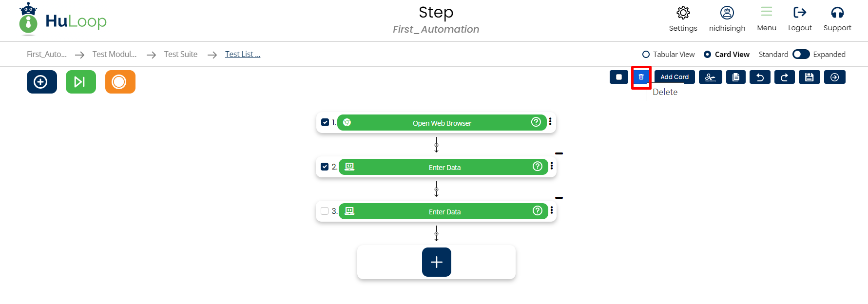Toggle the Standard/Expanded switch
Screen dimensions: 868x304
click(x=801, y=54)
